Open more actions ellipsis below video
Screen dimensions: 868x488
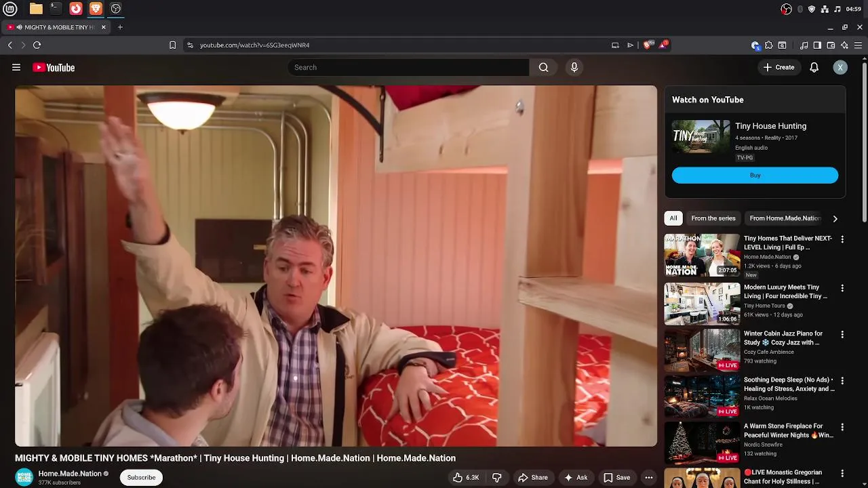[649, 477]
